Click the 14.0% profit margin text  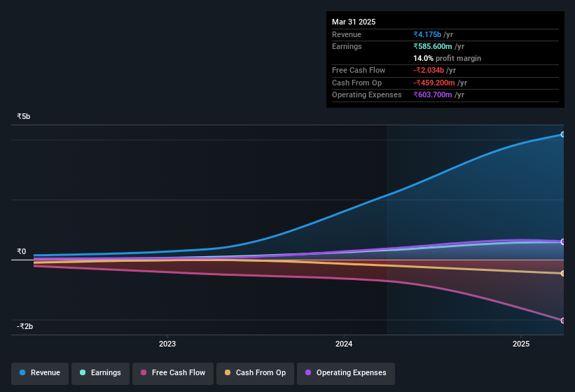pos(447,58)
